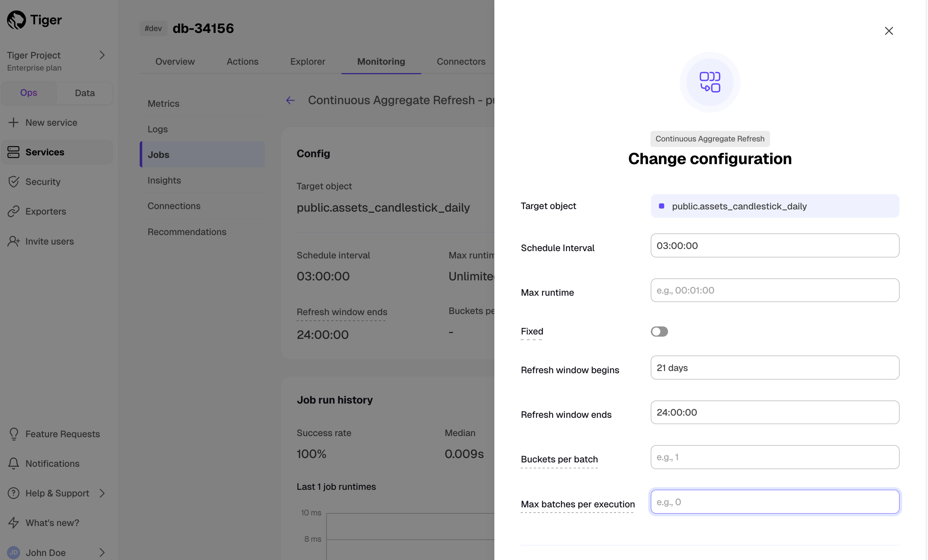Close the Change configuration panel
Image resolution: width=928 pixels, height=560 pixels.
point(889,31)
